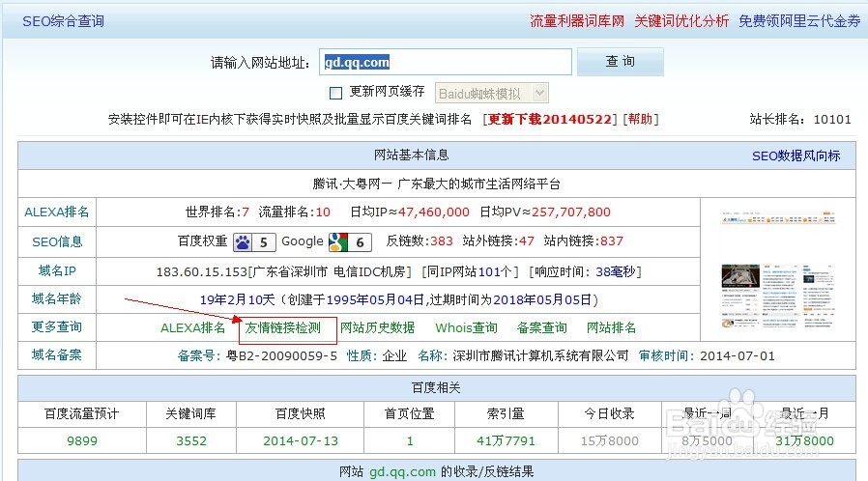Click homepage position value 1
Image resolution: width=868 pixels, height=481 pixels.
pyautogui.click(x=410, y=440)
